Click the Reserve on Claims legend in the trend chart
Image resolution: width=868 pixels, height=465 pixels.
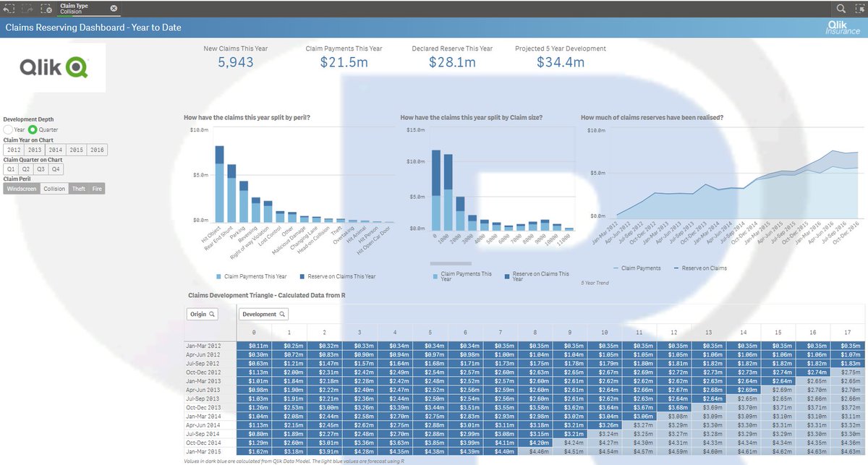pos(700,268)
